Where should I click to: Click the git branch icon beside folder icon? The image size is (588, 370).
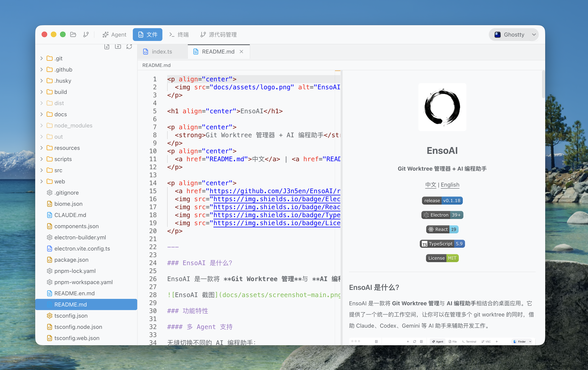point(86,34)
